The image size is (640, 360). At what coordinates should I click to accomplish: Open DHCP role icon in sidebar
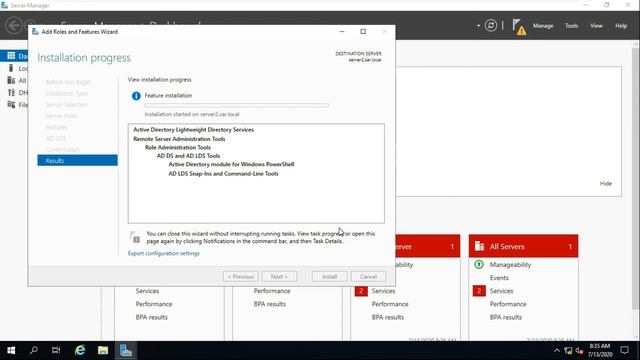11,93
